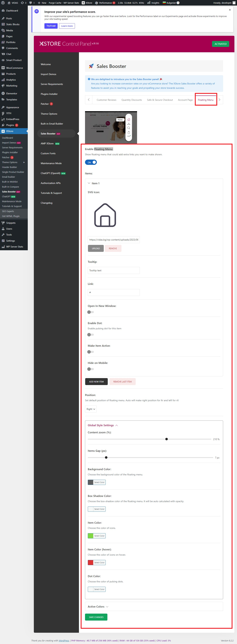Open Marketing megaphone icon
Screen dimensions: 237x644
point(3,85)
